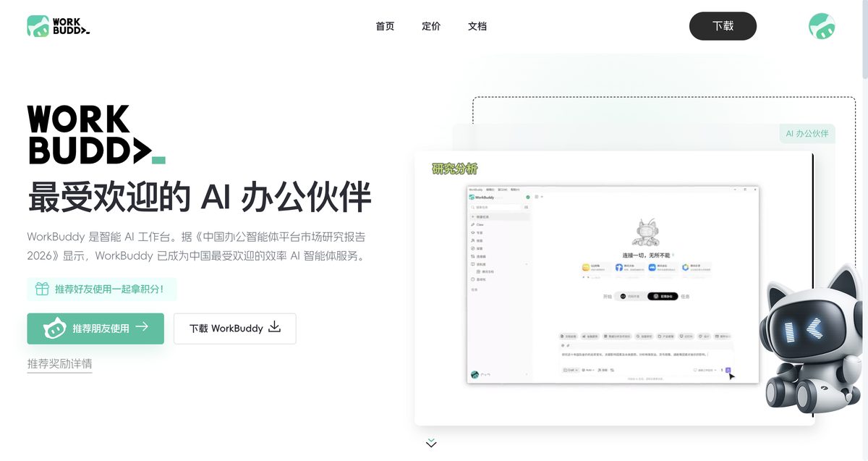
Task: Click the 研究分析 app preview image
Action: point(614,288)
